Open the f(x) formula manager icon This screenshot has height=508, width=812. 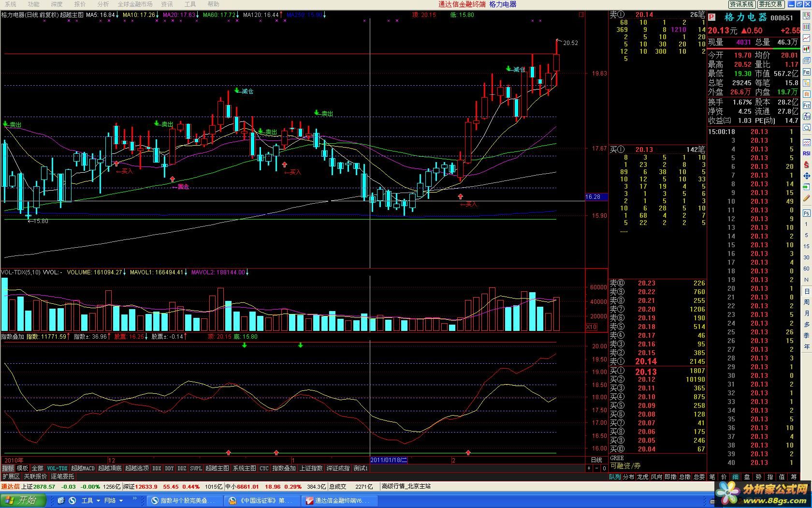[x=806, y=117]
